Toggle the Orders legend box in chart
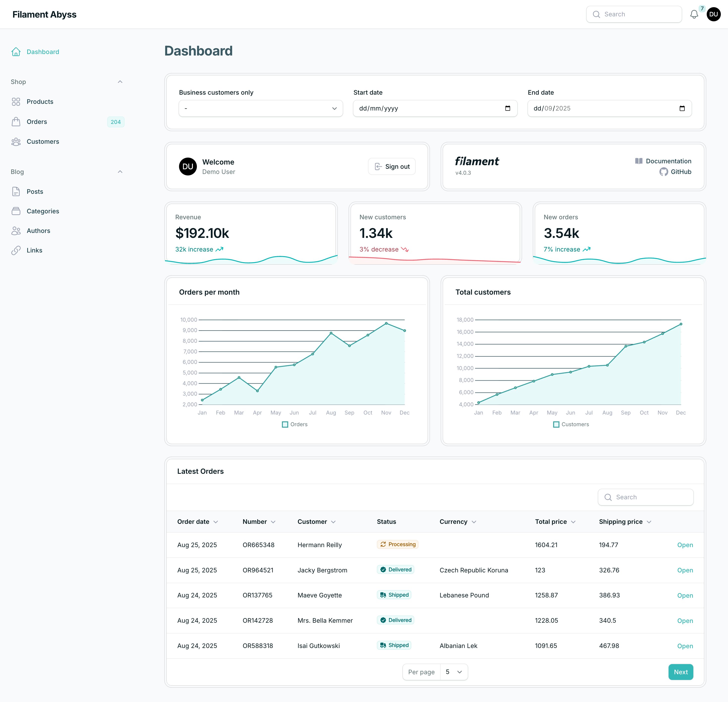Image resolution: width=728 pixels, height=702 pixels. [285, 424]
